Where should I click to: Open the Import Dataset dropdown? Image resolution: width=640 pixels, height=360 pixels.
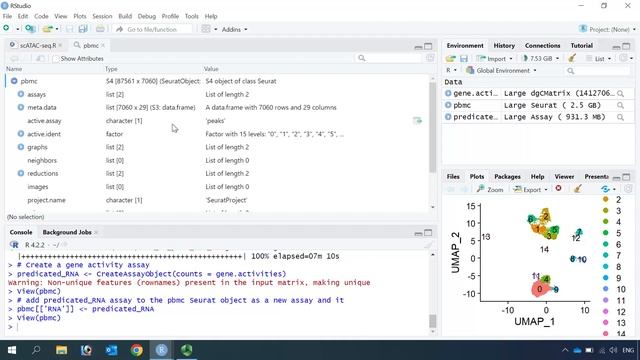pyautogui.click(x=494, y=59)
